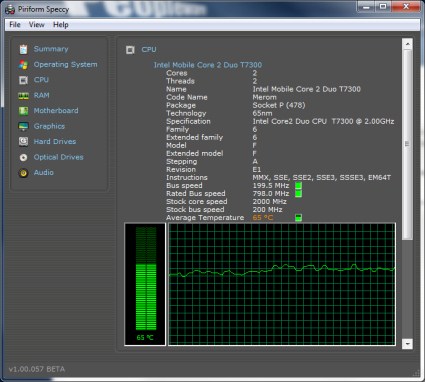Viewport: 425px width, 382px height.
Task: Click the CPU section title text
Action: point(149,50)
